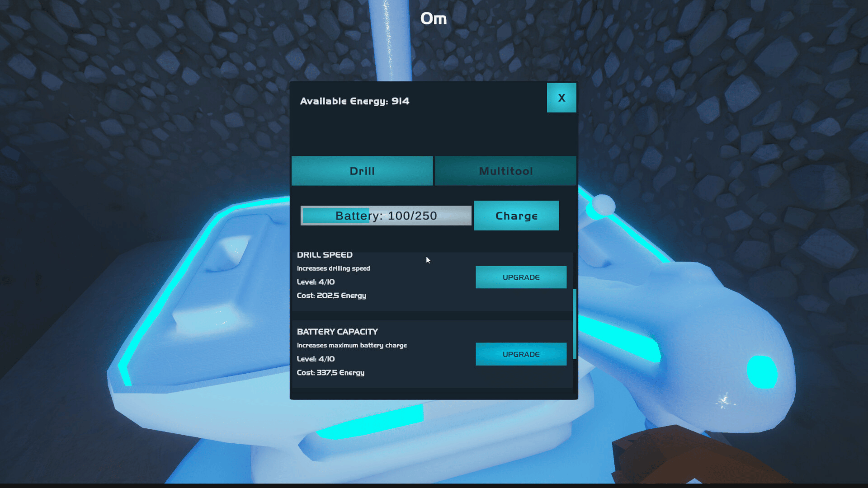The image size is (868, 488).
Task: Select the BATTERY CAPACITY heading
Action: [337, 332]
